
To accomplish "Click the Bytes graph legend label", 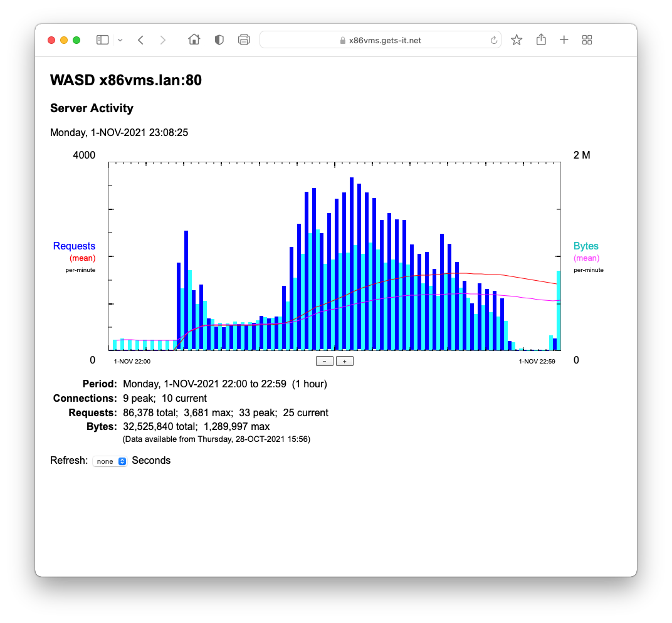I will 586,246.
